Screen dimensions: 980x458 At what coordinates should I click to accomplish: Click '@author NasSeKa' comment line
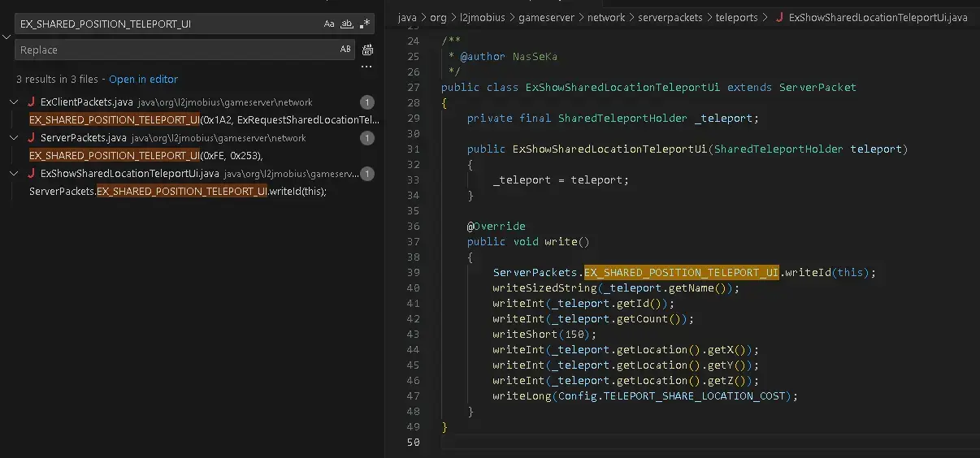tap(509, 56)
